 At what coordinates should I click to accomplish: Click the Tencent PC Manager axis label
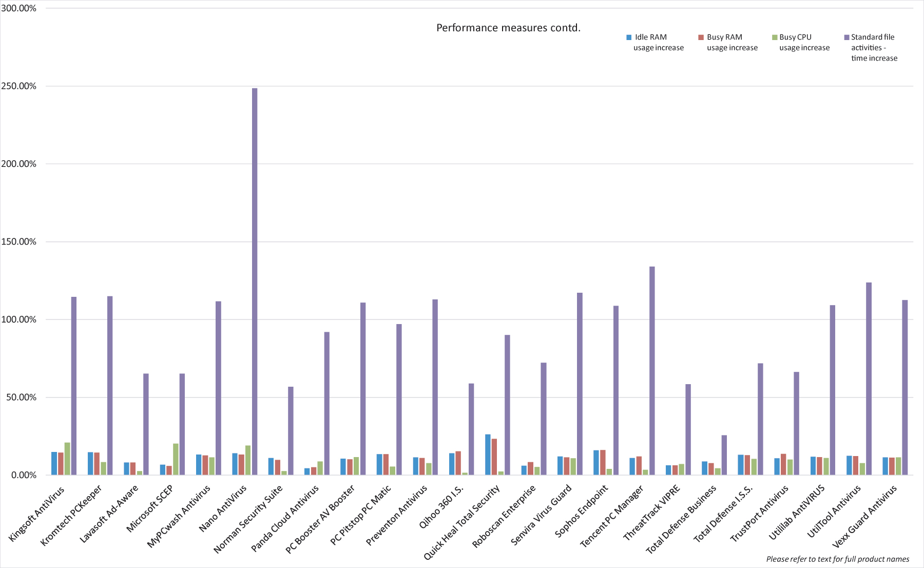[611, 517]
